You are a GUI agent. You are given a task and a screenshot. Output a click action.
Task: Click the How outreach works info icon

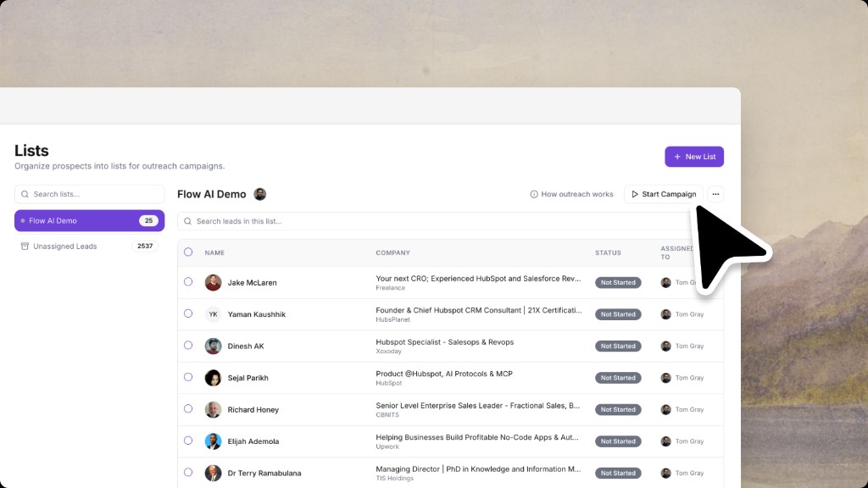click(x=533, y=194)
